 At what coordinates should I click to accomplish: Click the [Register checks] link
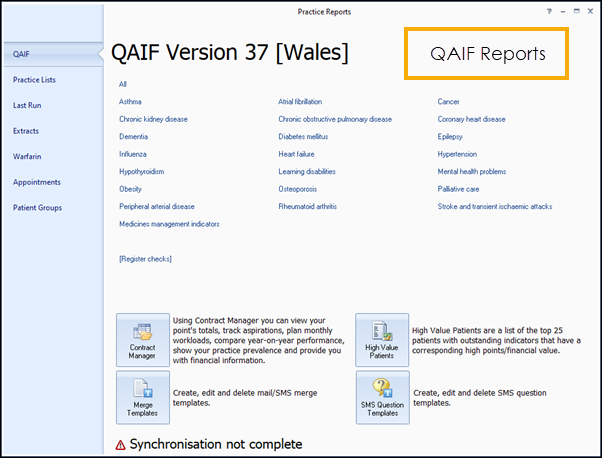[145, 259]
